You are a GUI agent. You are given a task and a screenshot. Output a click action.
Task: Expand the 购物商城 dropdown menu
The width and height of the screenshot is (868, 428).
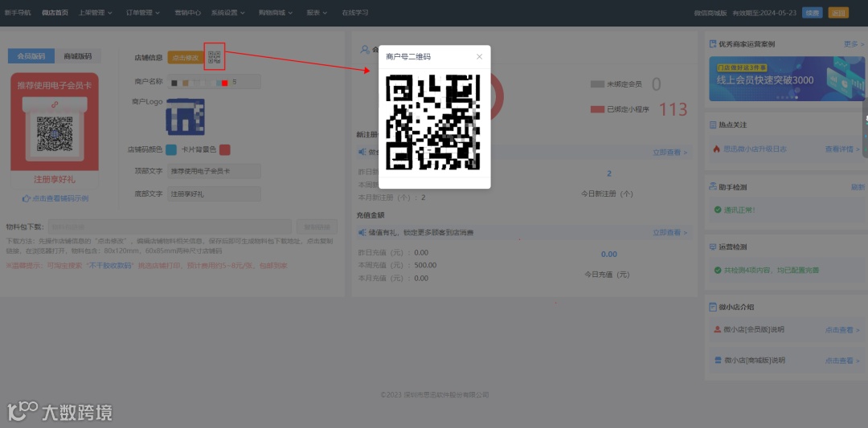click(275, 13)
